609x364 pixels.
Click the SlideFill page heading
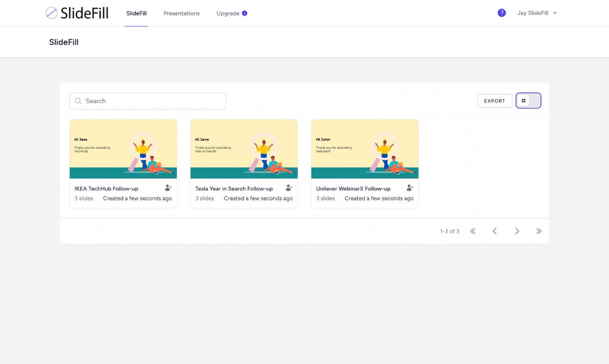(x=64, y=42)
